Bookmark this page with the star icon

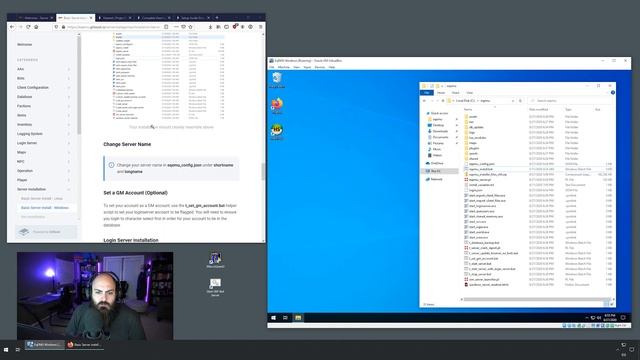point(191,27)
